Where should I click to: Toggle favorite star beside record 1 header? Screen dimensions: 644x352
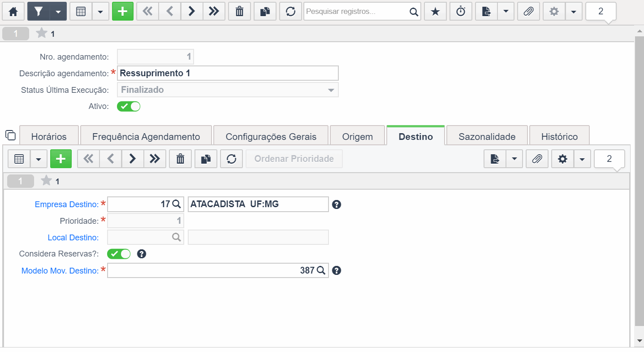41,33
